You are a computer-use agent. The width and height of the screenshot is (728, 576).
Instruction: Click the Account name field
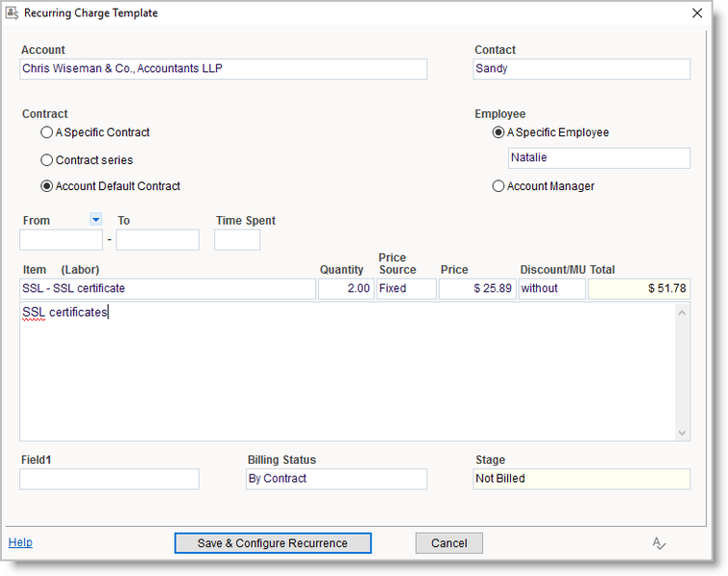[223, 69]
